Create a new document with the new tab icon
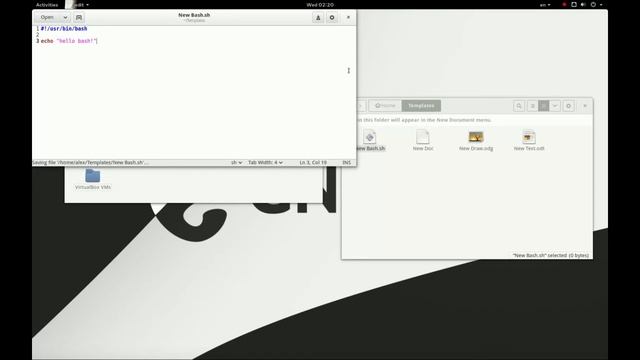The height and width of the screenshot is (360, 640). (79, 18)
